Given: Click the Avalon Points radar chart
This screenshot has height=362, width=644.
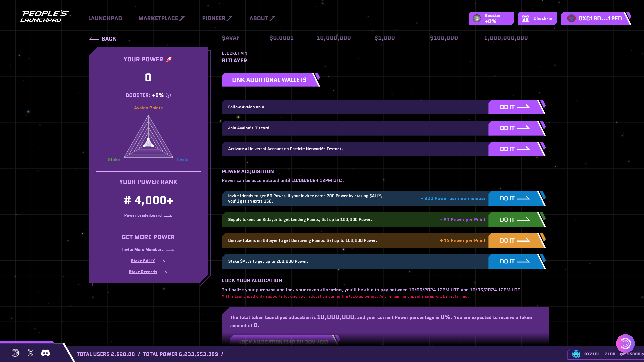Looking at the screenshot, I should pos(148,138).
